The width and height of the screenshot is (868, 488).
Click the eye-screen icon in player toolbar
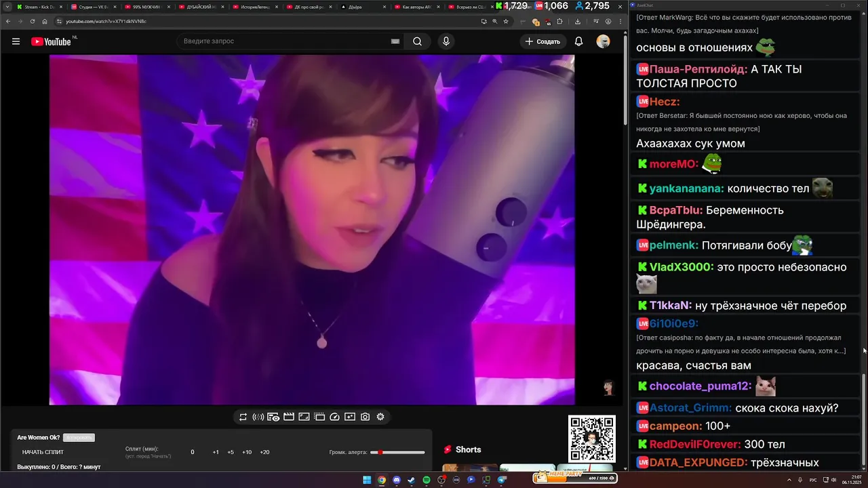[273, 417]
